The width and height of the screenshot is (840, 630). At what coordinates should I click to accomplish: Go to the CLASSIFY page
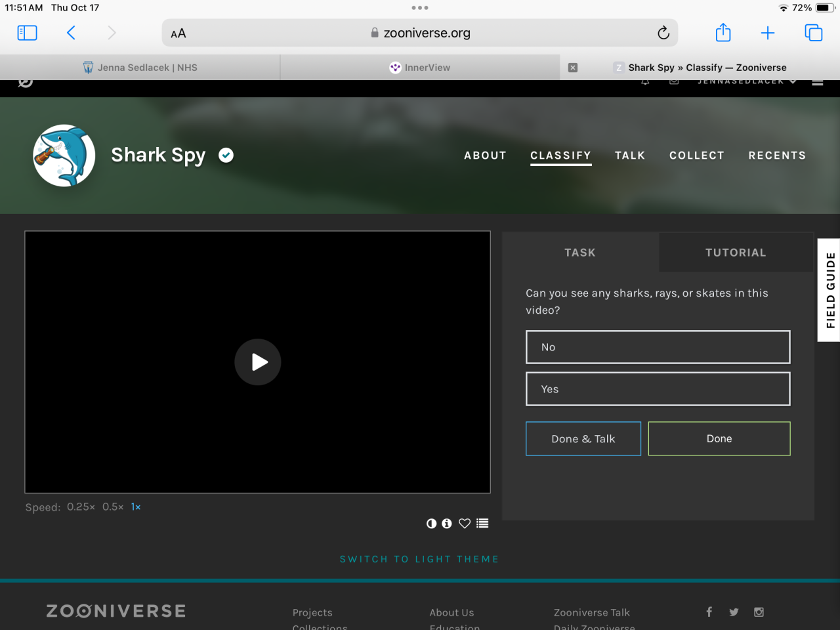(x=561, y=156)
